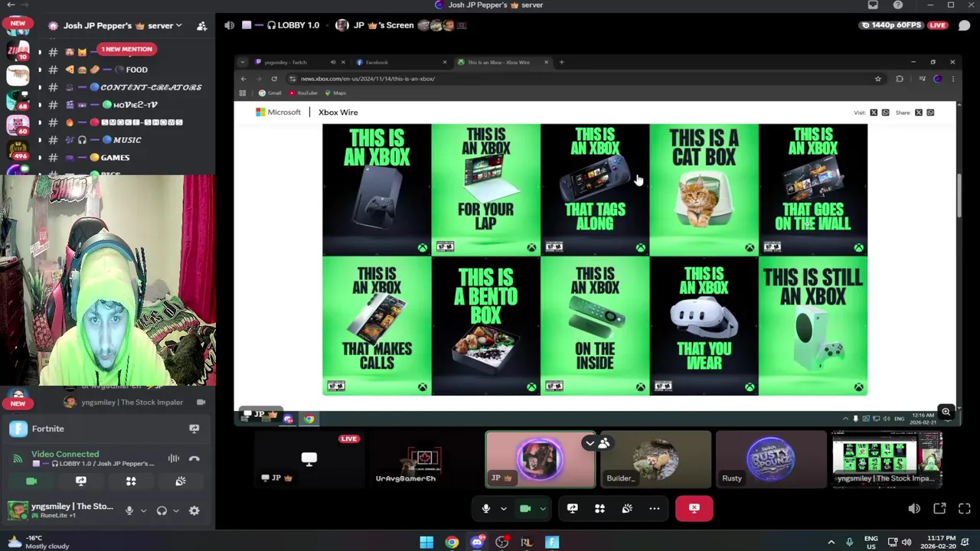980x551 pixels.
Task: Click the yngsmiley user avatar panel
Action: coord(60,510)
